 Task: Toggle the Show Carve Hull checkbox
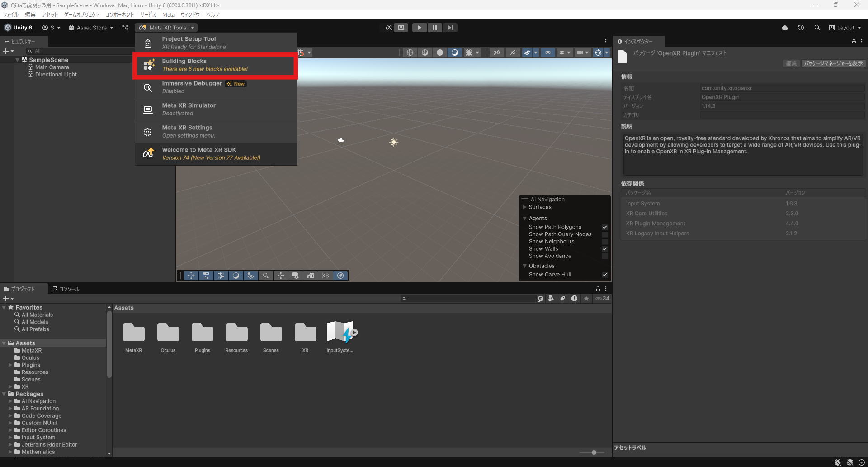pyautogui.click(x=604, y=275)
